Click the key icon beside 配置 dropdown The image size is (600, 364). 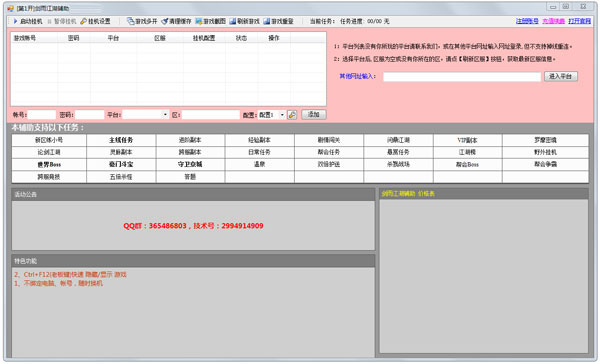[x=292, y=115]
